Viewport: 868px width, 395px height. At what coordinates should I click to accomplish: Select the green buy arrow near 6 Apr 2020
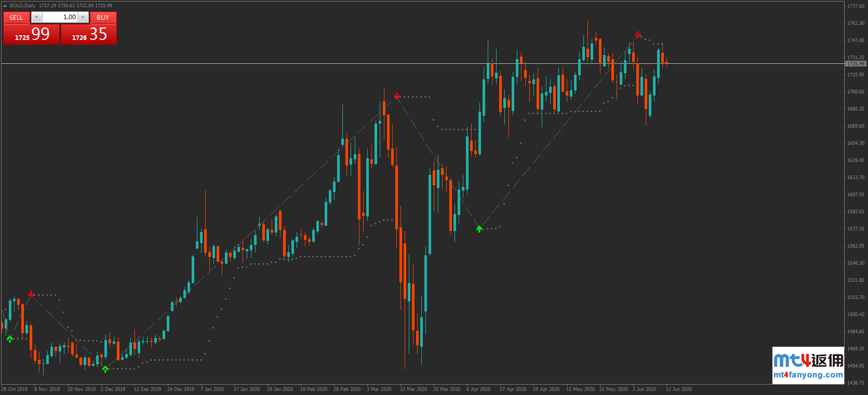tap(479, 228)
